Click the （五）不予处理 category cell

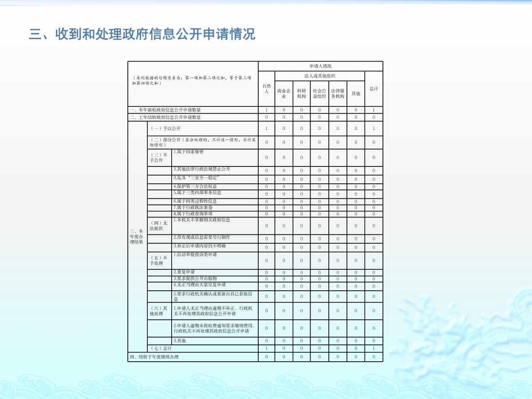pos(159,261)
